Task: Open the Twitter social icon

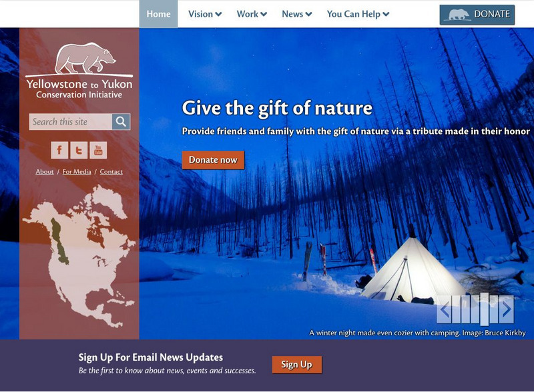Action: tap(79, 150)
